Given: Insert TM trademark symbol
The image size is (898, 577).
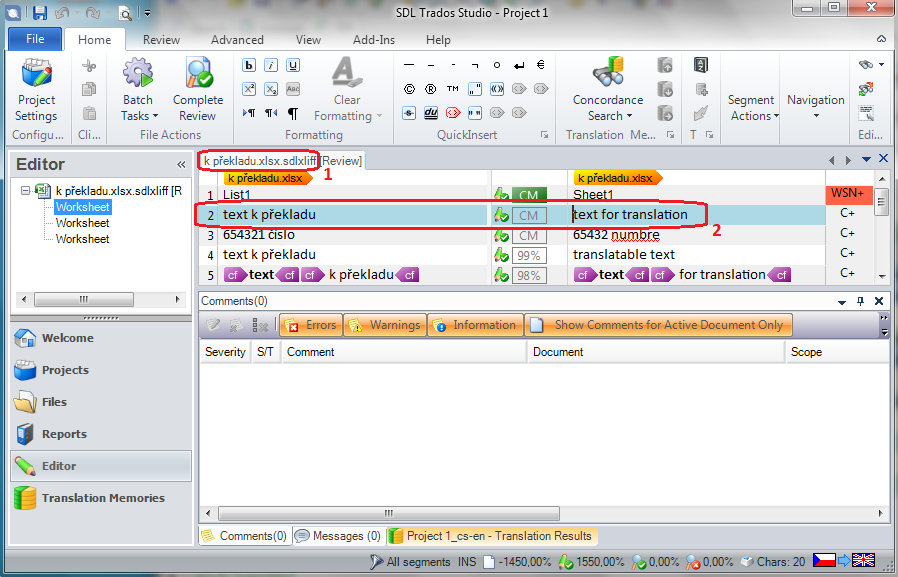Looking at the screenshot, I should coord(452,89).
